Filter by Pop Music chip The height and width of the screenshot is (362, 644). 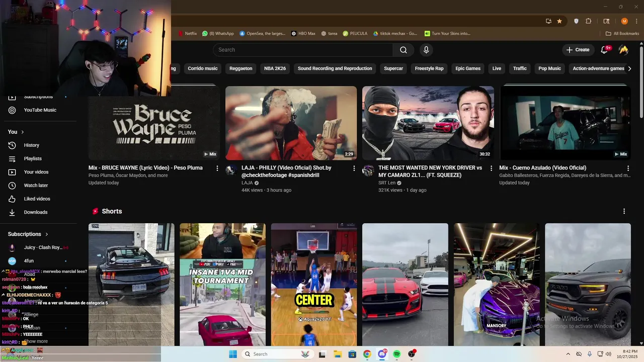tap(549, 68)
